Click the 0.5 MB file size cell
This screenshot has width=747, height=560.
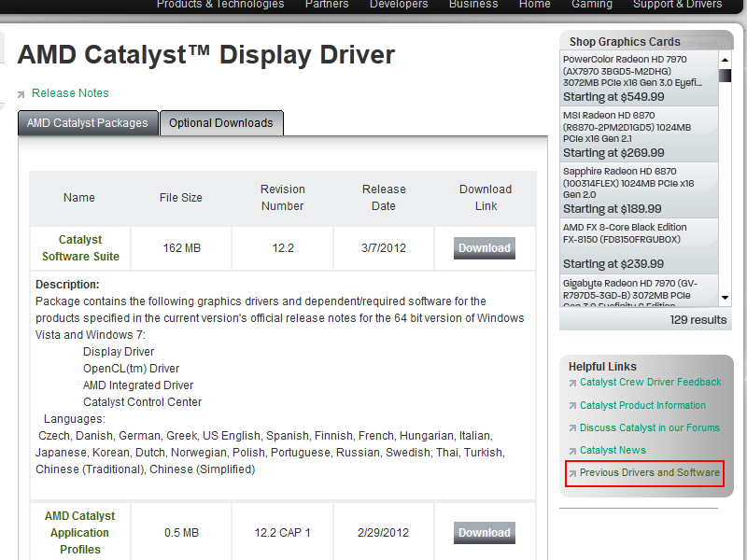(181, 532)
